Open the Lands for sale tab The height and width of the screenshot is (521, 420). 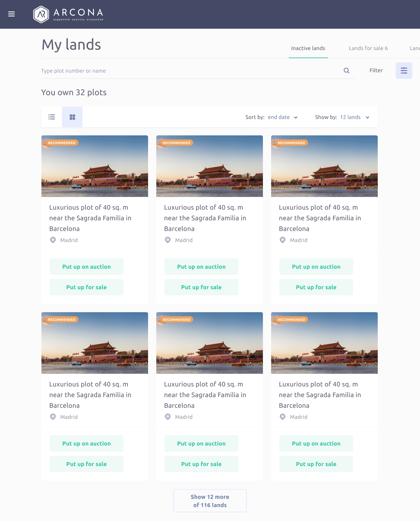(x=368, y=48)
